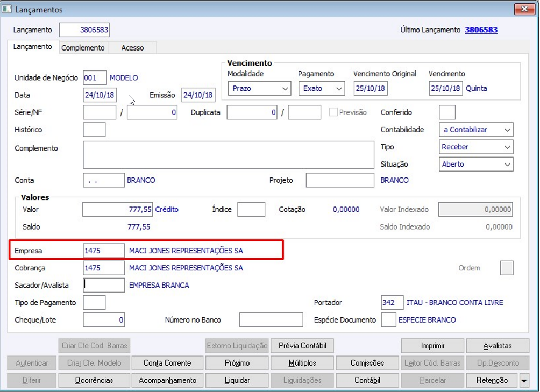Click the Espécie Documento field
The height and width of the screenshot is (392, 540).
pyautogui.click(x=388, y=320)
